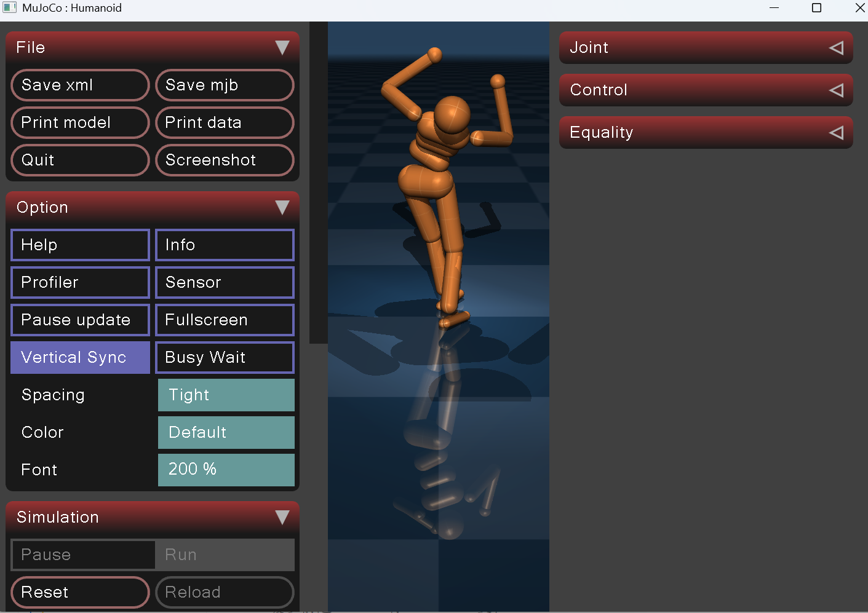This screenshot has width=868, height=613.
Task: Collapse the Simulation section arrow
Action: click(x=282, y=518)
